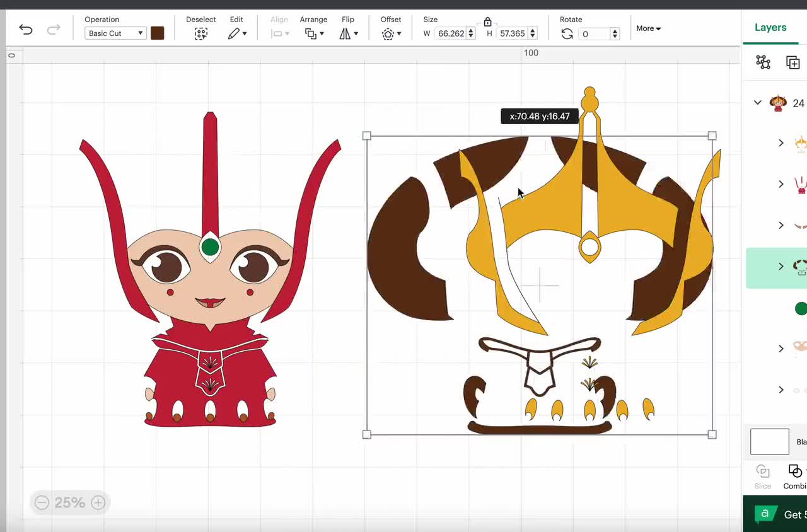The width and height of the screenshot is (807, 532).
Task: Click the bottom-right selection resize handle
Action: tap(712, 434)
